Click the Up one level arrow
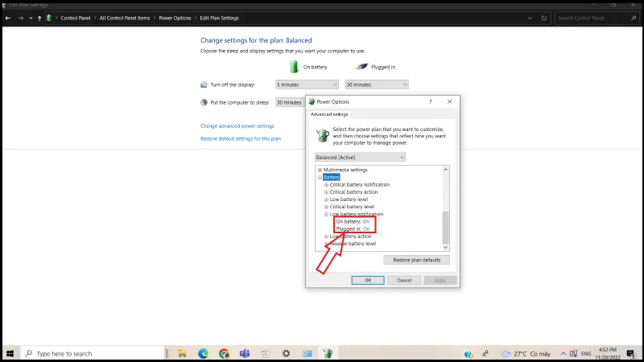The image size is (644, 362). point(39,18)
